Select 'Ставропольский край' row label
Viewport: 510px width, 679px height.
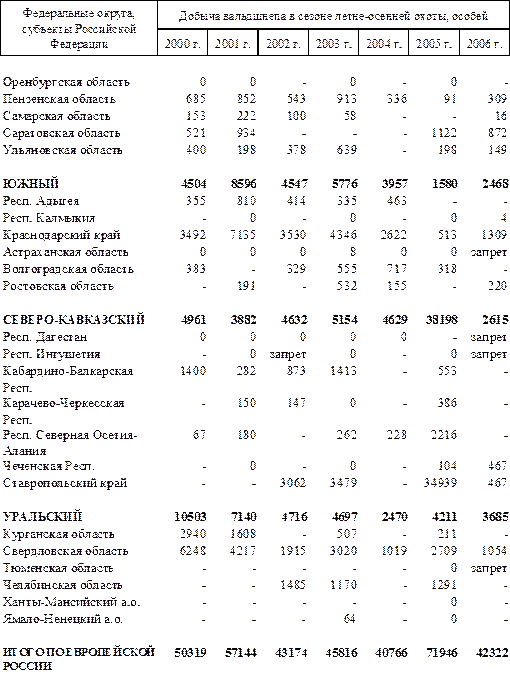click(x=65, y=483)
